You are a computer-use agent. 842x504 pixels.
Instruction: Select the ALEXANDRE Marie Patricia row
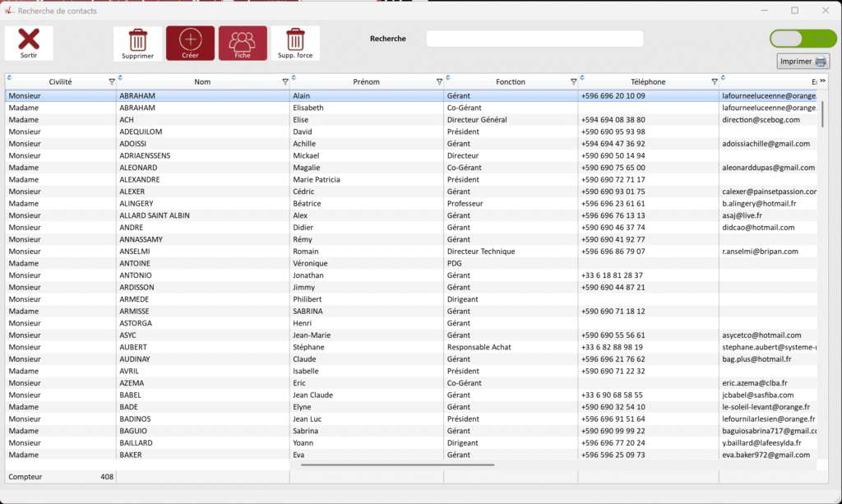(x=329, y=179)
